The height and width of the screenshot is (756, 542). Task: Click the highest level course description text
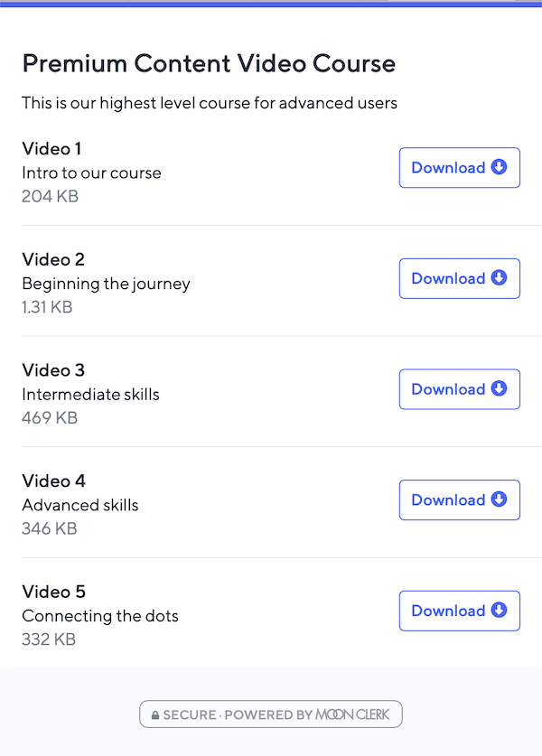210,103
